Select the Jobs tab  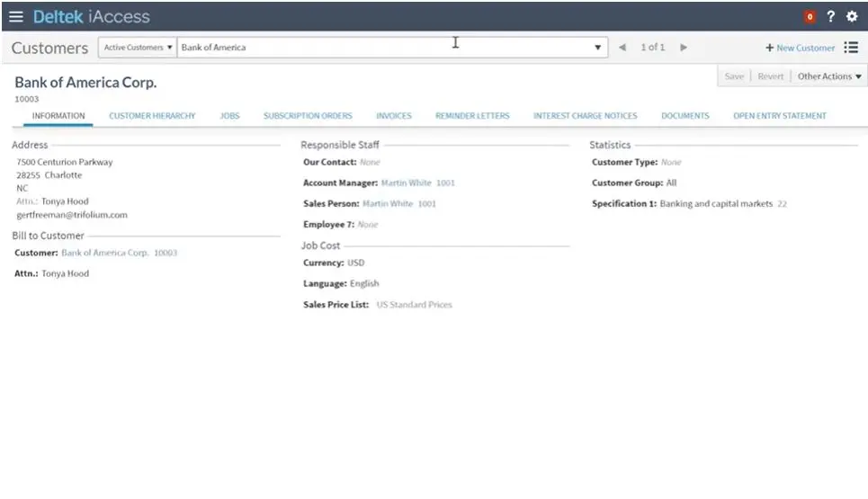pos(229,116)
